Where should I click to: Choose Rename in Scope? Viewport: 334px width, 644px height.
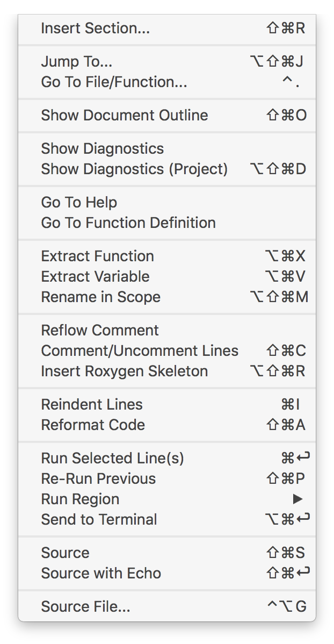tap(167, 297)
